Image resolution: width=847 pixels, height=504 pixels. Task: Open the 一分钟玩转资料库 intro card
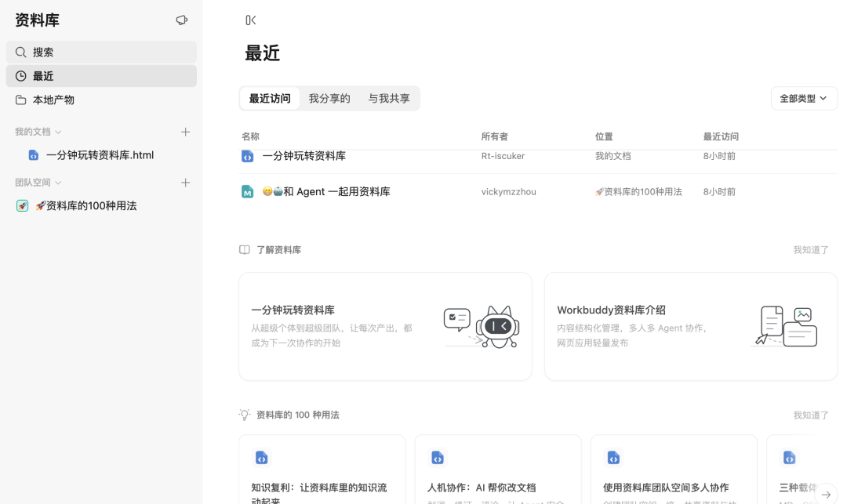tap(385, 327)
